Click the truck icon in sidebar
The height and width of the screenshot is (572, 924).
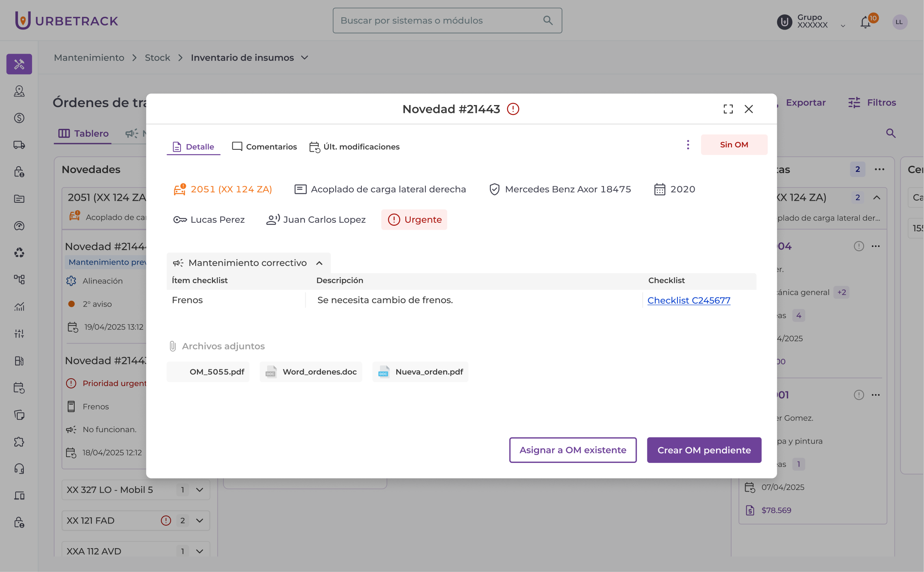(x=19, y=145)
